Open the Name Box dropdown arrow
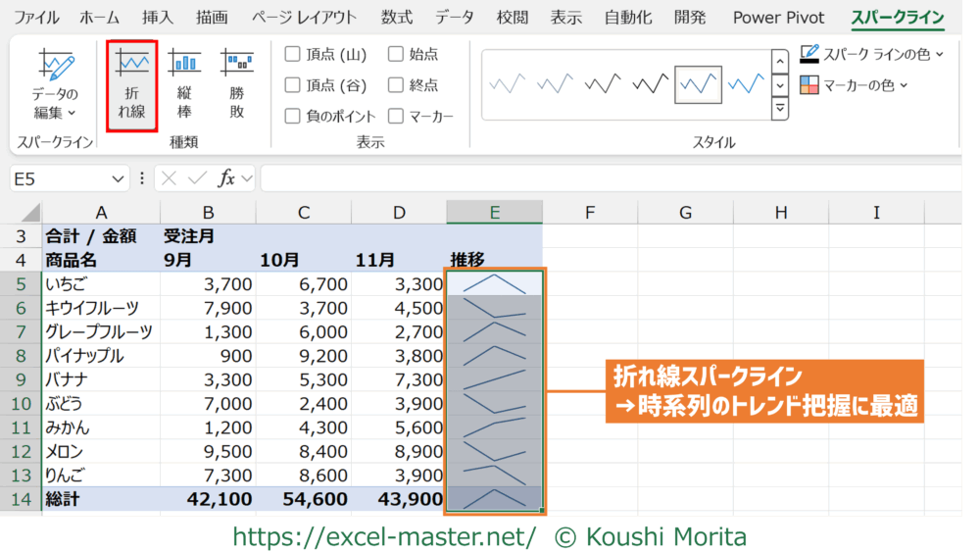This screenshot has height=552, width=980. [x=119, y=178]
